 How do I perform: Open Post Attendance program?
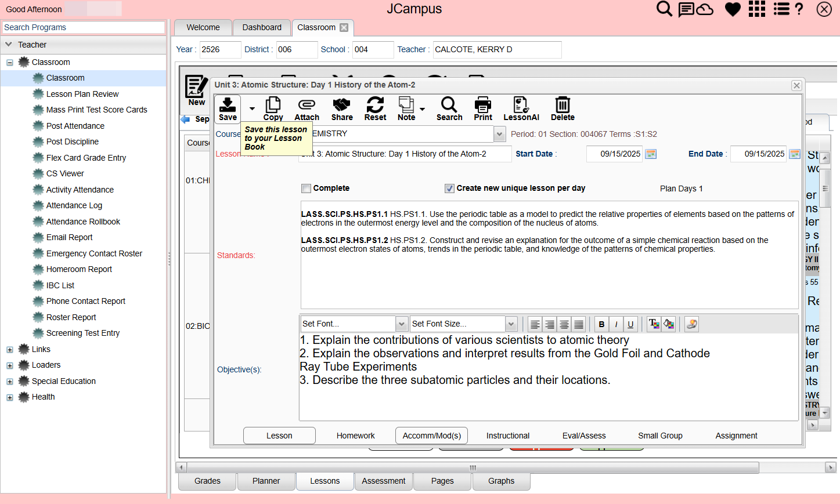(x=75, y=126)
